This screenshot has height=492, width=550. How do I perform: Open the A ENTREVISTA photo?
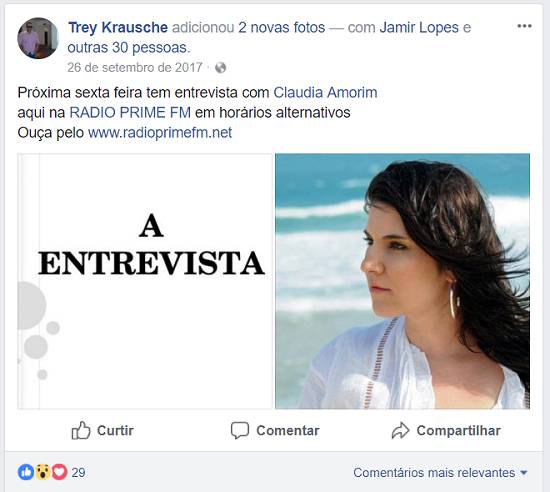145,281
